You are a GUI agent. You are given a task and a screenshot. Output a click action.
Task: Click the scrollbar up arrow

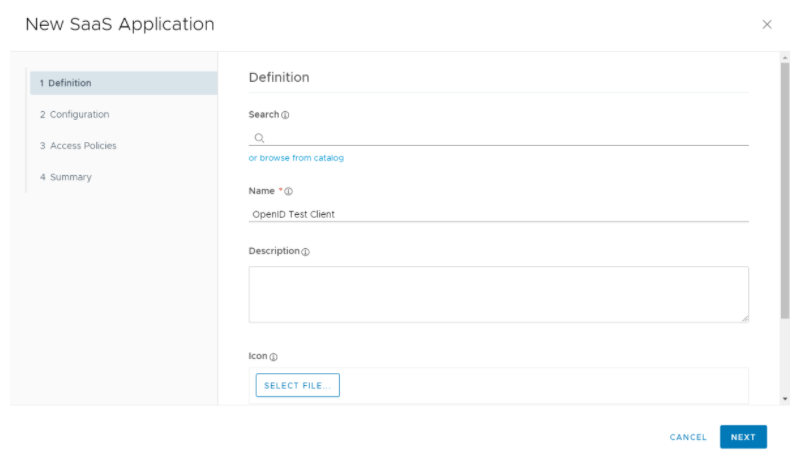[x=784, y=57]
